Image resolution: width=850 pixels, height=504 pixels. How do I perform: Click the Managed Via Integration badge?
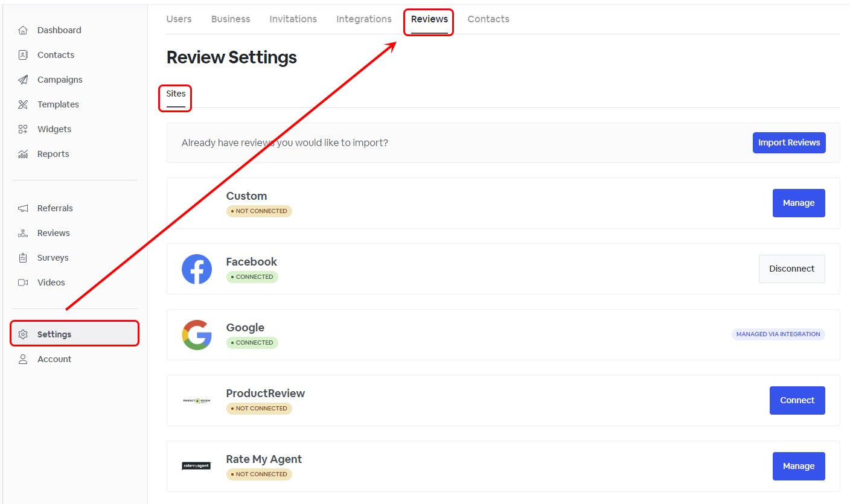click(778, 334)
